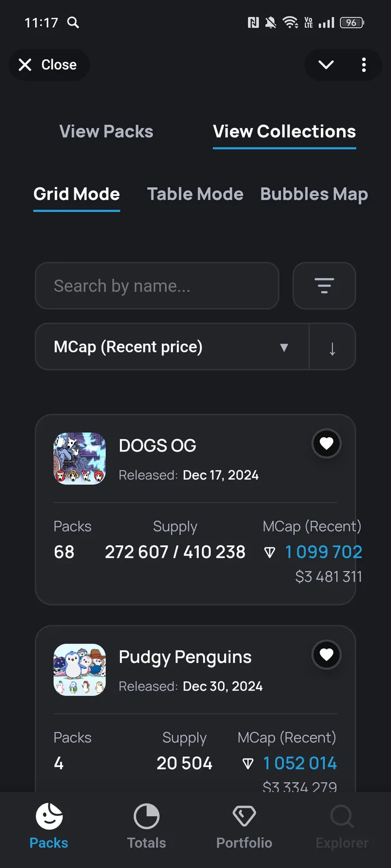Open the Totals pie chart tab
Screen dimensions: 391x868
(x=147, y=826)
